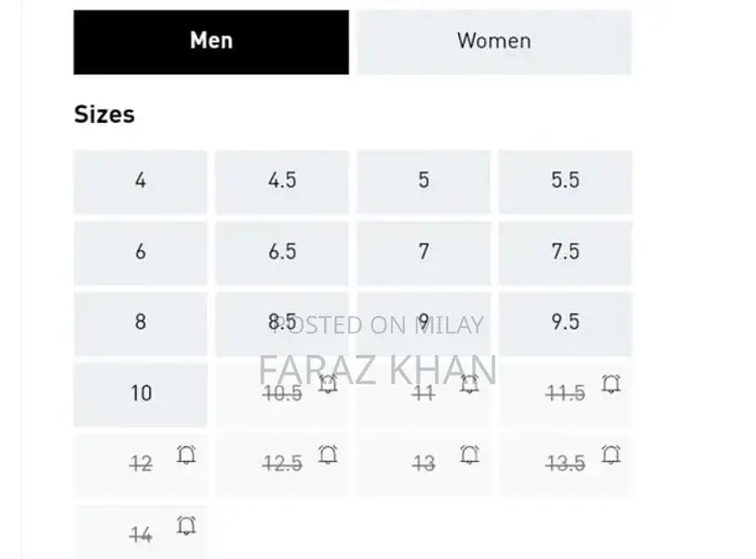Viewport: 756px width, 559px height.
Task: Click the notify bell for size 14
Action: click(x=186, y=526)
